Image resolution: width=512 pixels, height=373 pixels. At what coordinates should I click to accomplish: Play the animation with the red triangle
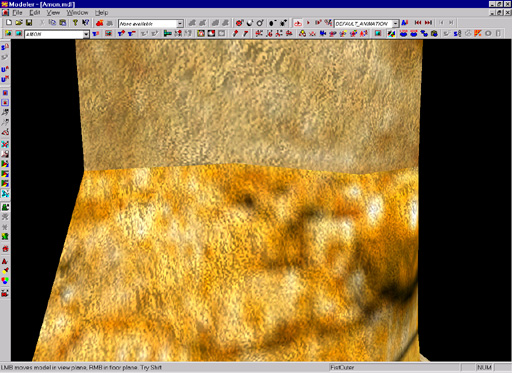[308, 23]
